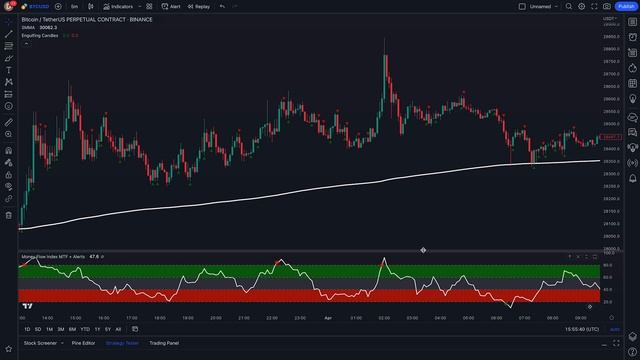Open quick search magnifier icon
Image resolution: width=640 pixels, height=360 pixels.
(x=569, y=7)
